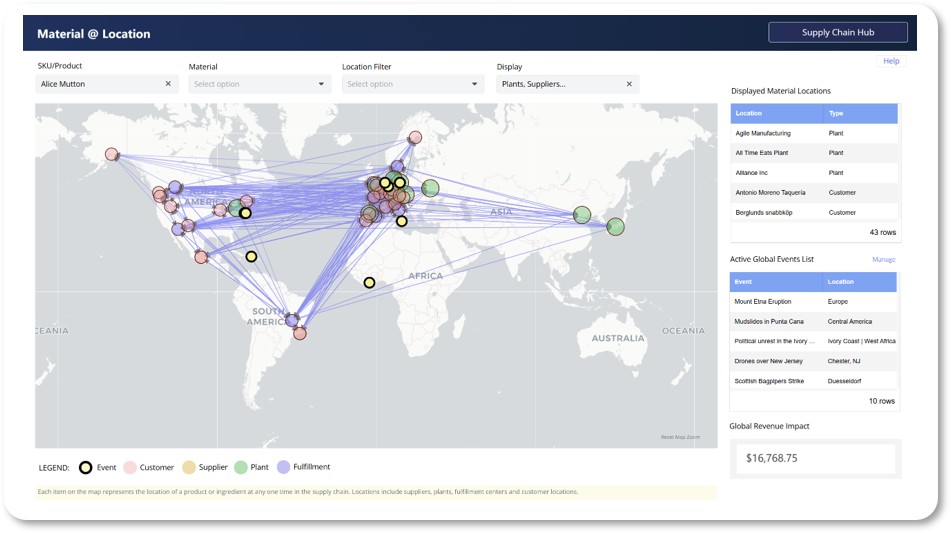This screenshot has width=951, height=533.
Task: Open Manage link for Active Global Events
Action: tap(884, 259)
